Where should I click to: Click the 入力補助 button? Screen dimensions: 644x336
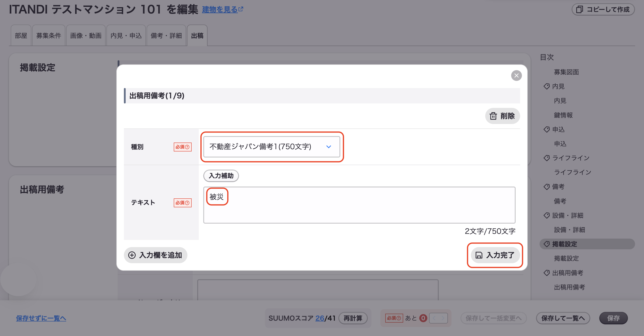(221, 176)
